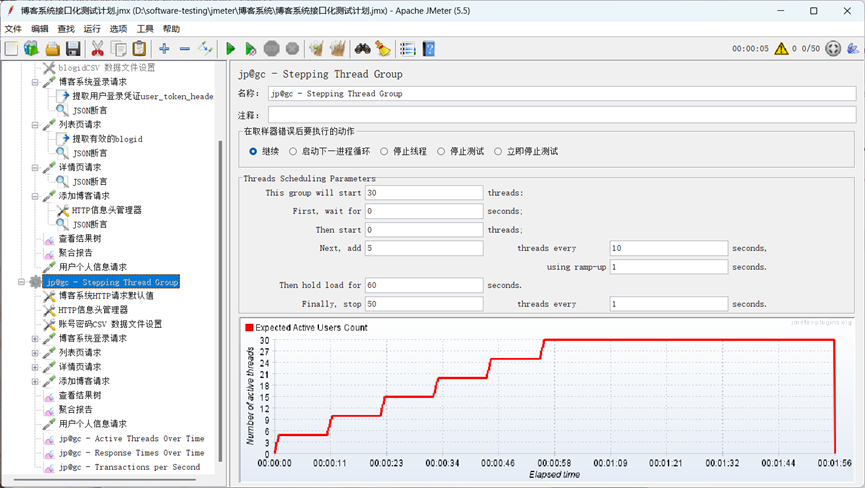This screenshot has height=488, width=865.
Task: Click the 'Then hold load for' field
Action: tap(424, 285)
